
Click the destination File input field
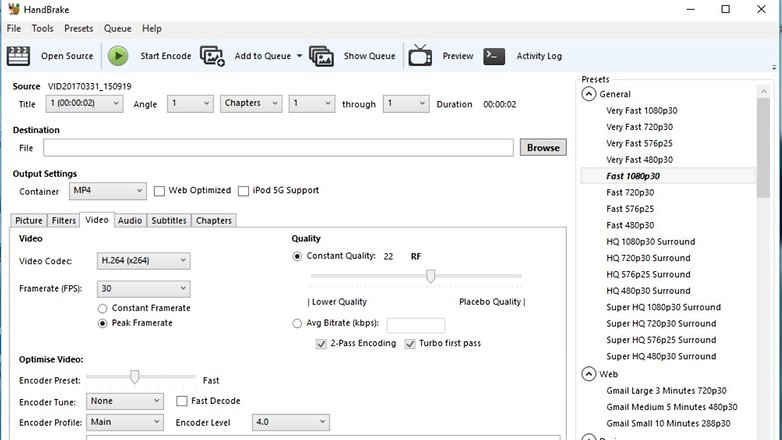coord(278,148)
